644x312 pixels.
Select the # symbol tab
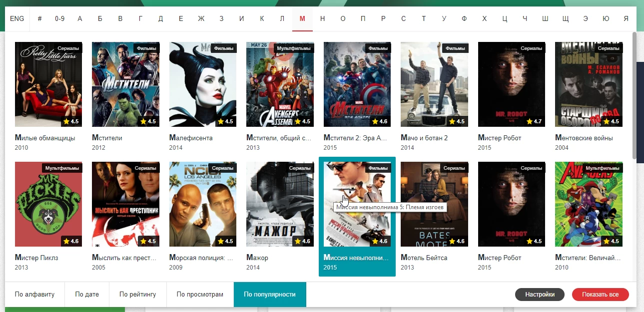(x=39, y=19)
